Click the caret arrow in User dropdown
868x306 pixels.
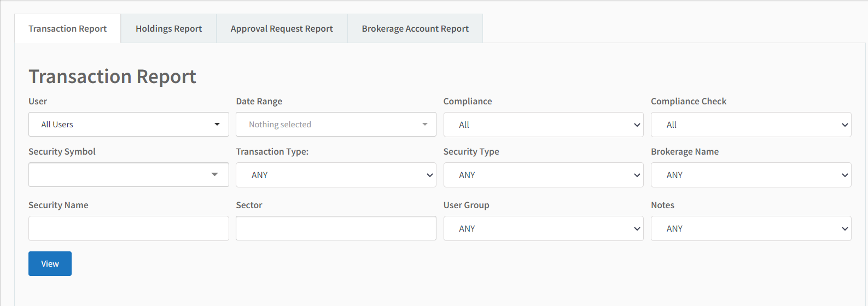[217, 125]
